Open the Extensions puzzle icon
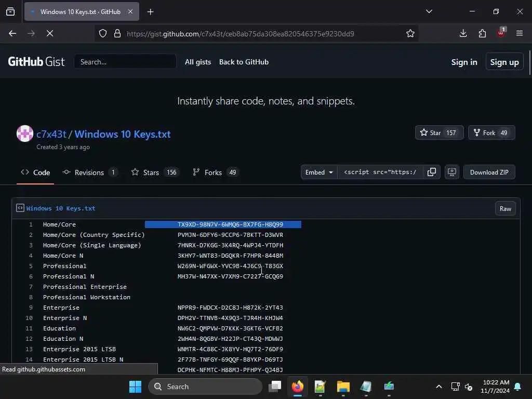 pos(482,33)
